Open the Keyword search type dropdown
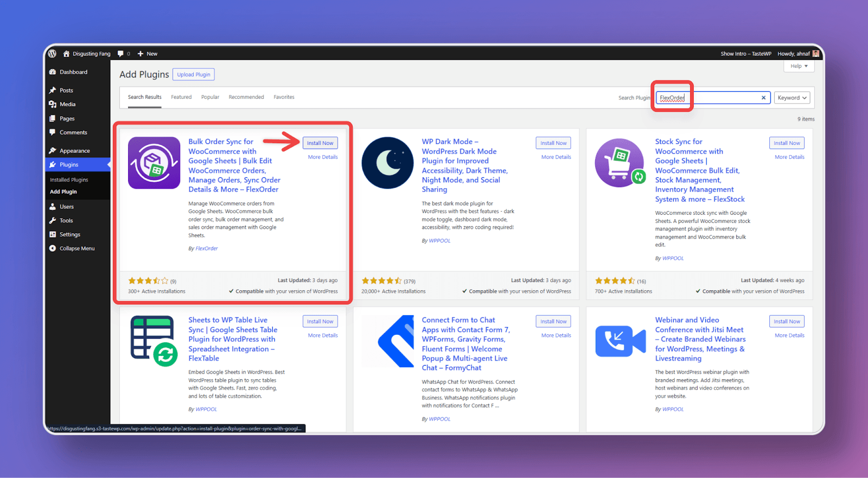Image resolution: width=868 pixels, height=478 pixels. click(x=792, y=98)
